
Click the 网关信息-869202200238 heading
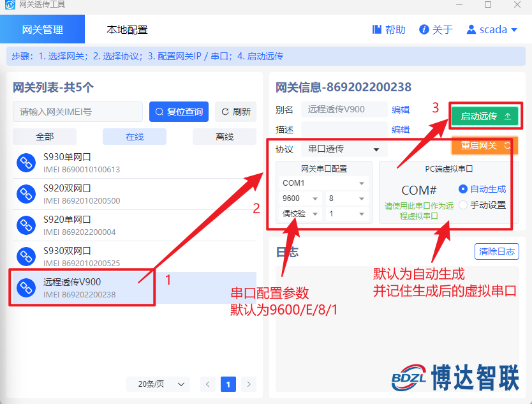(343, 87)
